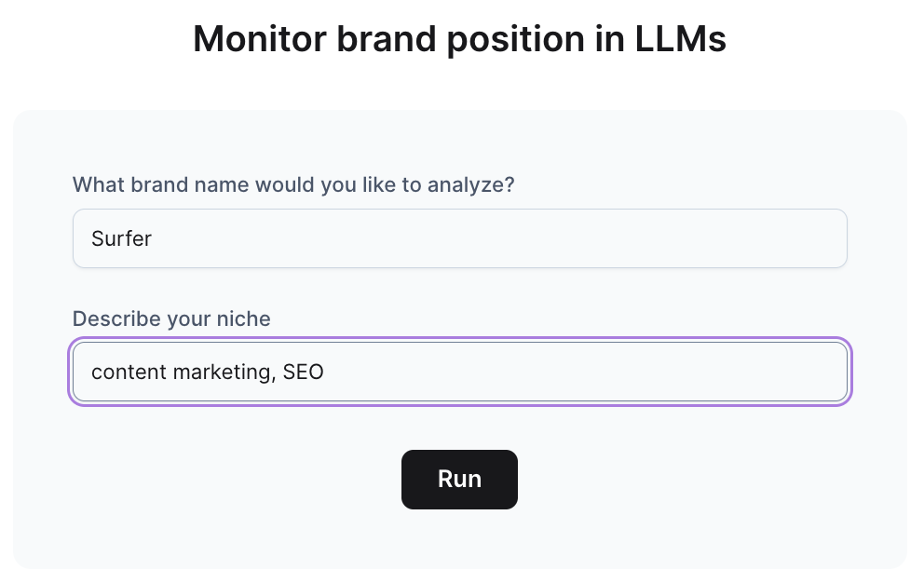Image resolution: width=924 pixels, height=583 pixels.
Task: Click the word position in the heading
Action: (516, 39)
